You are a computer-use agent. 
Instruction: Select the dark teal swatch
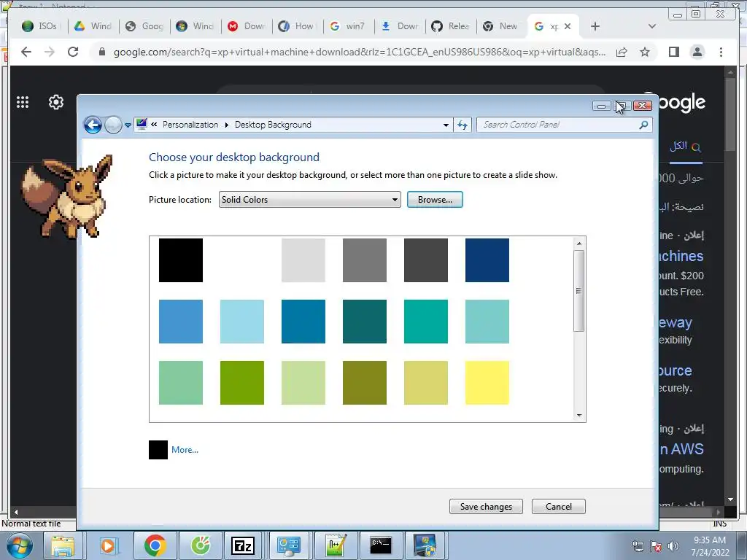point(365,322)
